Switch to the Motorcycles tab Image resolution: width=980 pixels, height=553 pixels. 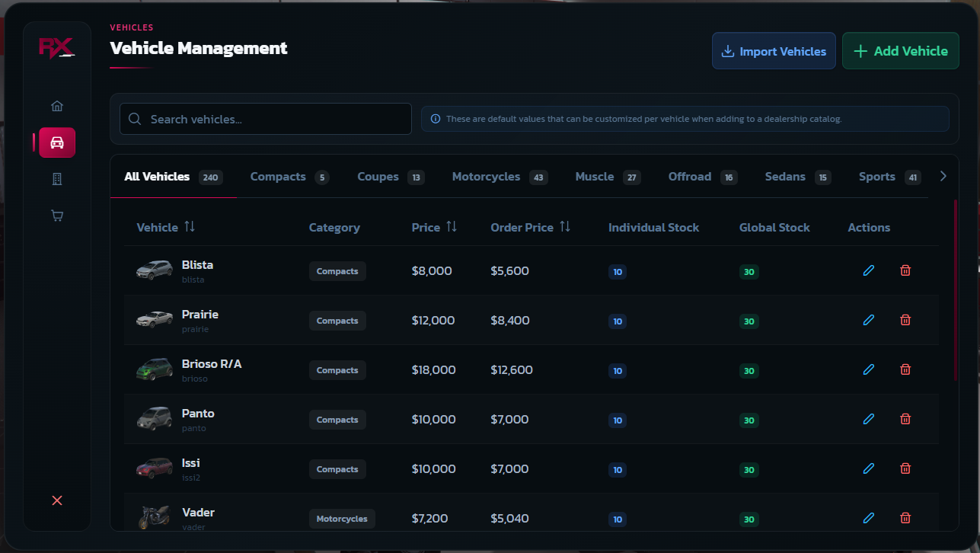(486, 176)
